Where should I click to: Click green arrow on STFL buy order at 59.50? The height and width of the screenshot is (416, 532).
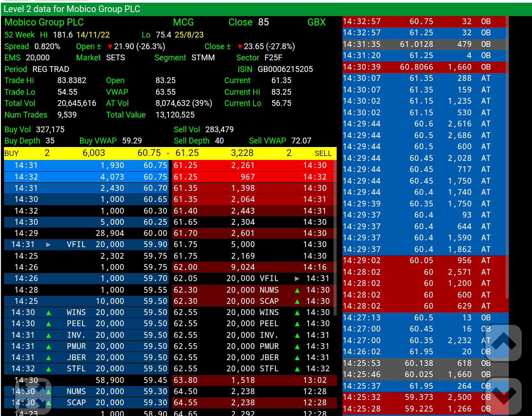tap(49, 369)
